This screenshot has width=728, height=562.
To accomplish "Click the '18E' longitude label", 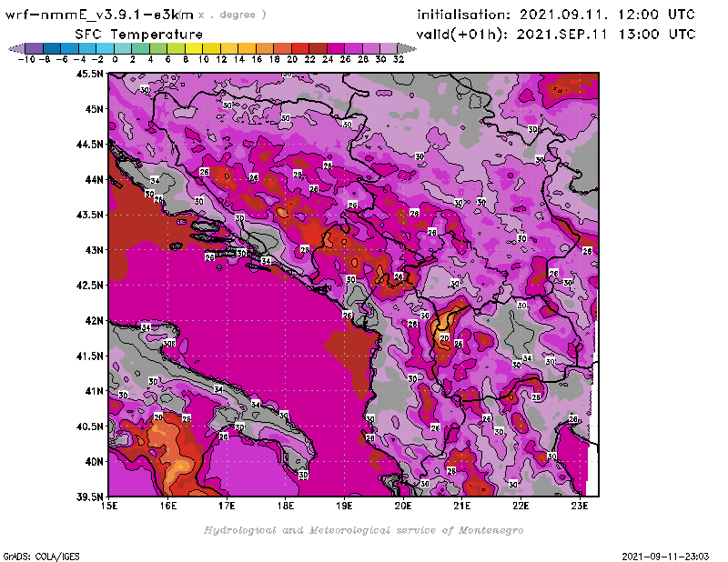I will coord(286,506).
